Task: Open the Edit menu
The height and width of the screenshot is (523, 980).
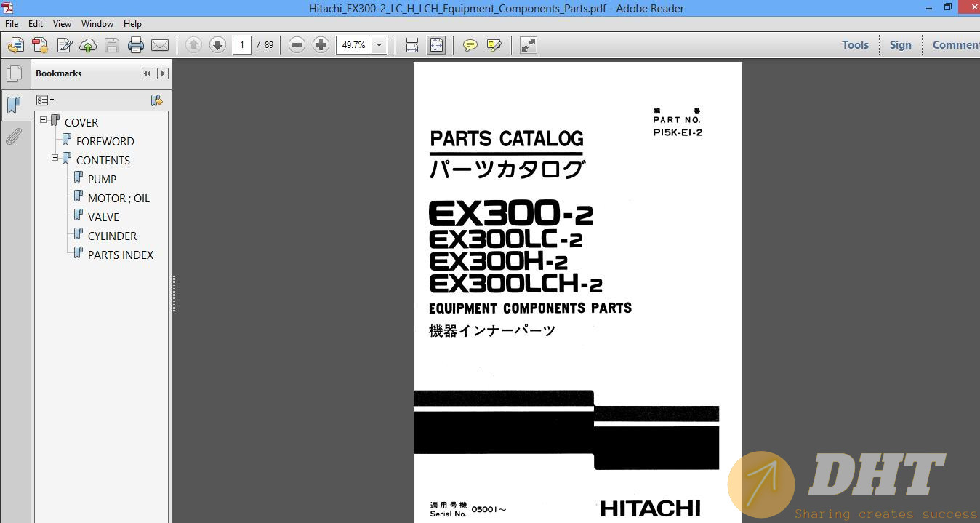Action: coord(36,24)
